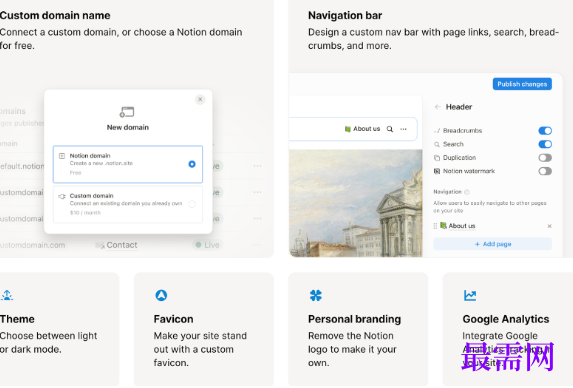Screen dimensions: 573x388
Task: Turn off the Breadcrumbs toggle
Action: [x=545, y=131]
